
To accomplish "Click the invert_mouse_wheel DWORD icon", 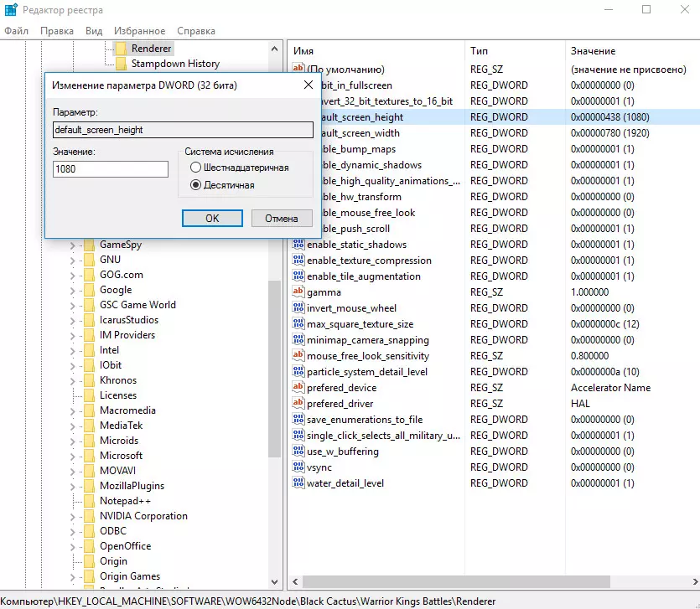I will coord(298,307).
